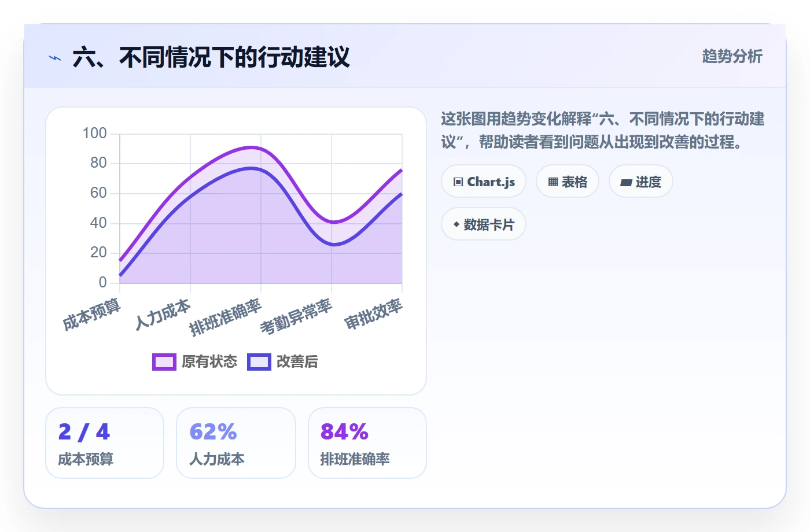Click the grid icon in 表格 tag
810x532 pixels.
point(553,182)
